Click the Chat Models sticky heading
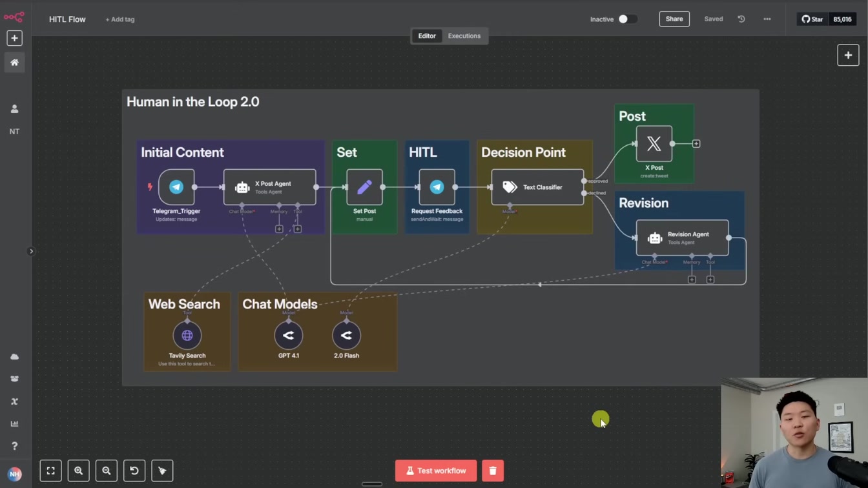Screen dimensions: 868x488 tap(280, 304)
